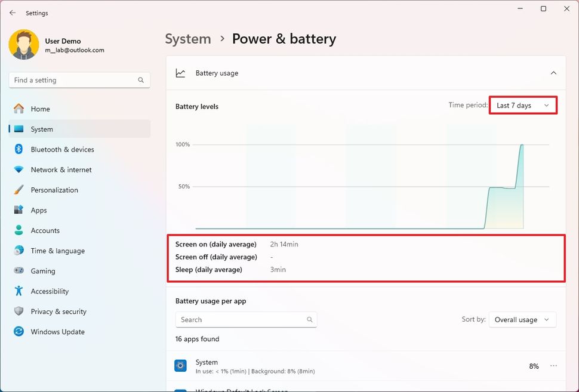Navigate to System via the breadcrumb link
579x392 pixels.
point(188,38)
